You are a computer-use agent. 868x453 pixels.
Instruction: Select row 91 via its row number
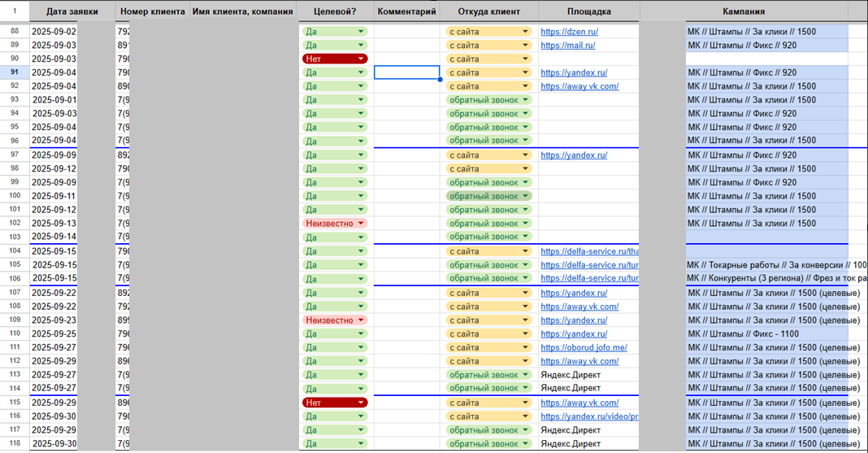click(x=14, y=72)
